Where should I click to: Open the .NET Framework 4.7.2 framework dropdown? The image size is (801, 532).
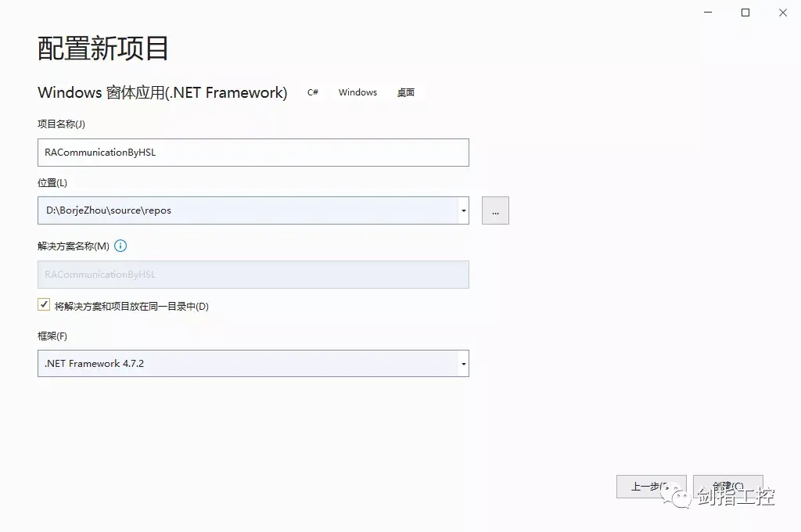(x=463, y=363)
